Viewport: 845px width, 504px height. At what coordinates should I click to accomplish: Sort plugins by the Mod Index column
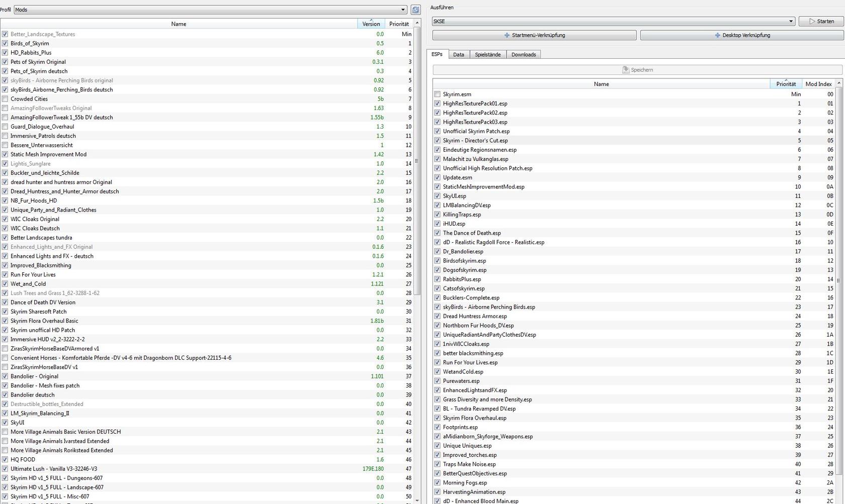click(x=818, y=84)
